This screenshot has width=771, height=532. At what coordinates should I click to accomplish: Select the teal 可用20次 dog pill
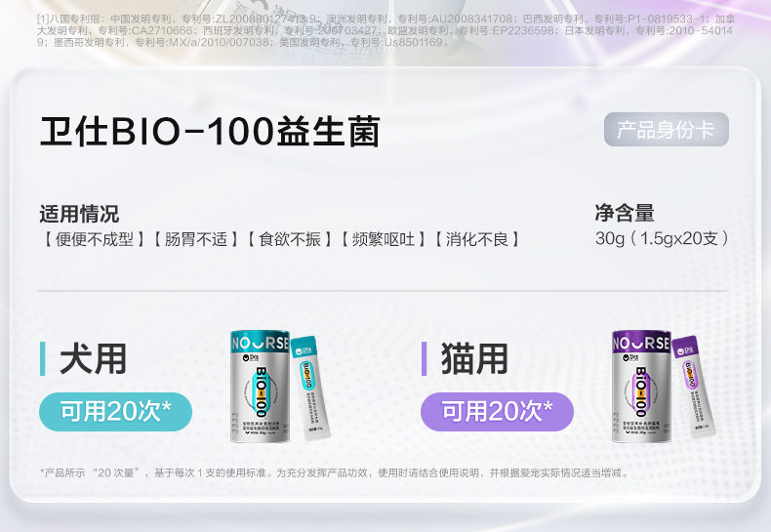pos(115,412)
